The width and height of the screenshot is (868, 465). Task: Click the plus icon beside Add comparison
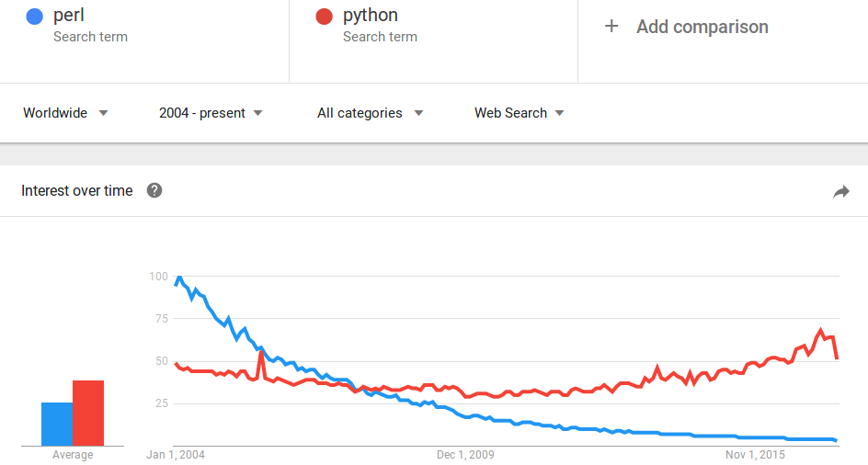pyautogui.click(x=611, y=26)
